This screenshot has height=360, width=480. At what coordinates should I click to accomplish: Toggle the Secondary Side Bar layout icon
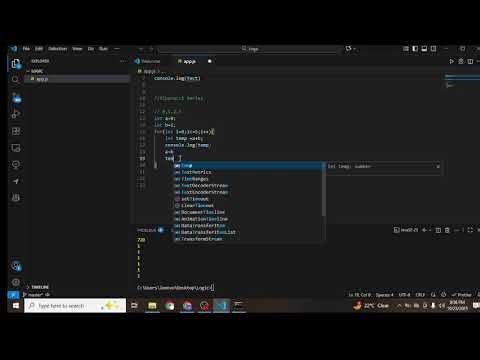click(x=433, y=49)
